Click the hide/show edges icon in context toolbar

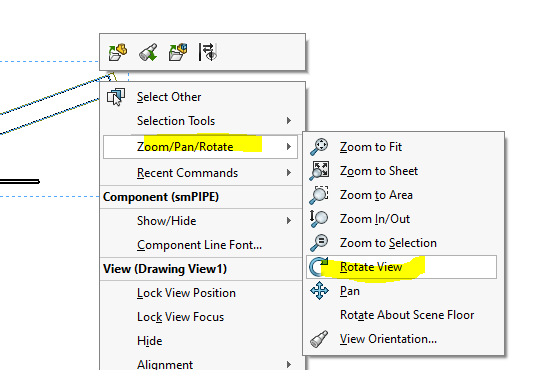tap(208, 52)
